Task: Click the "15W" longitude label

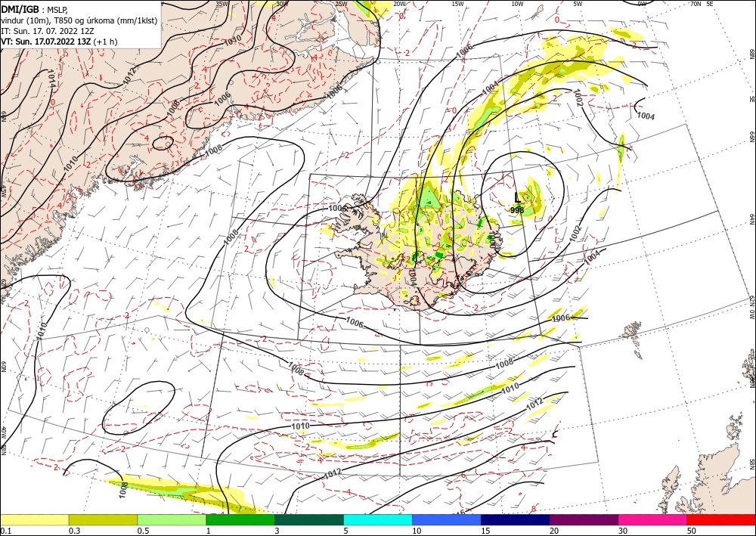Action: tap(458, 4)
